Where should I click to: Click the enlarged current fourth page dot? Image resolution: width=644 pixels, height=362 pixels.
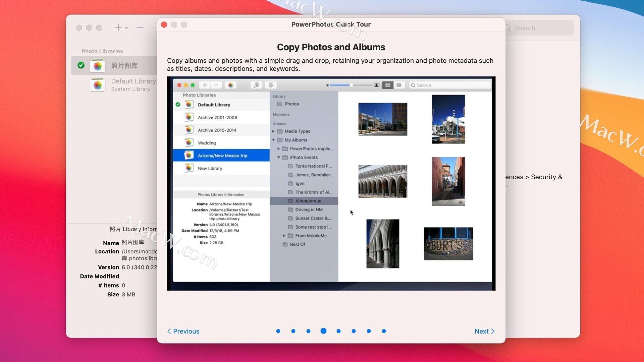pyautogui.click(x=323, y=331)
